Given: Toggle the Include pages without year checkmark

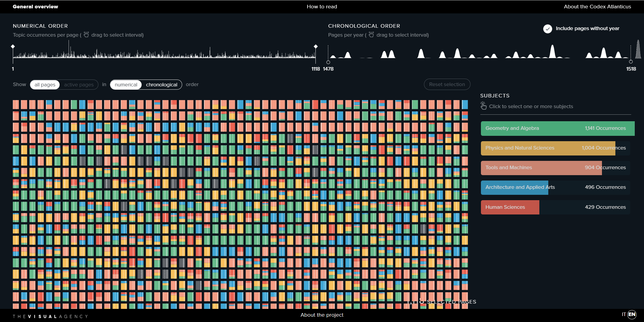Looking at the screenshot, I should pos(547,29).
